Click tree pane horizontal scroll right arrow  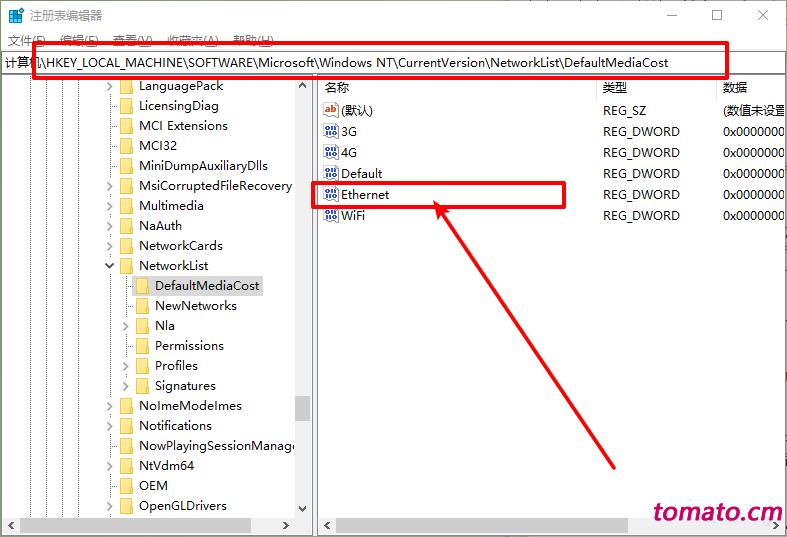point(286,525)
